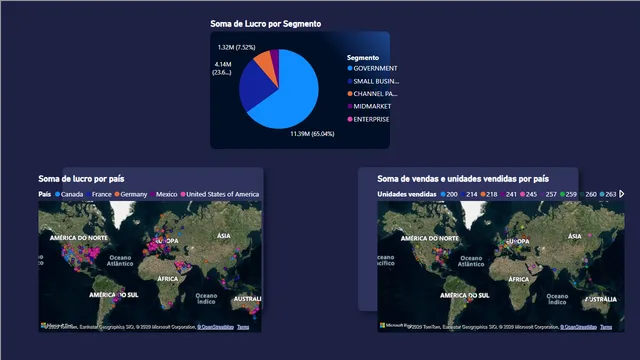
Task: Click the 11.39M (65.04%) data label
Action: [x=312, y=134]
